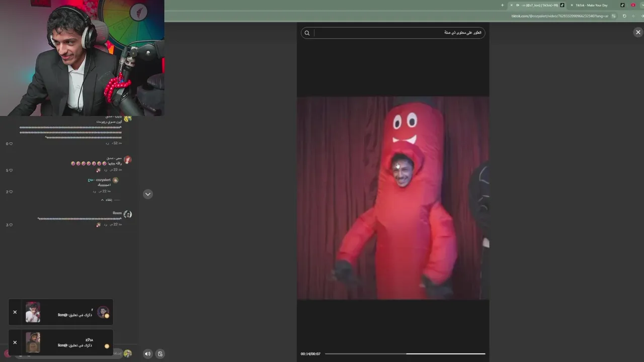Image resolution: width=644 pixels, height=362 pixels.
Task: Toggle the speaker volume button
Action: [x=147, y=354]
